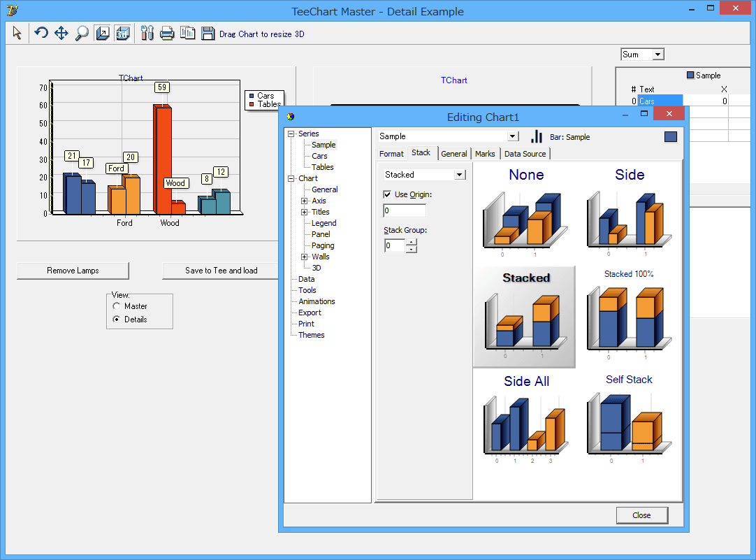This screenshot has width=756, height=560.
Task: Choose the Stacked 100% style thumbnail
Action: [x=630, y=317]
